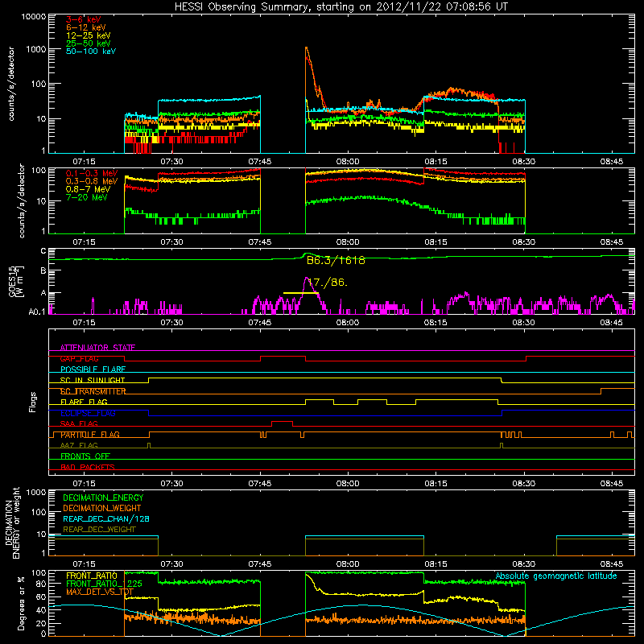
Task: Select the FRONT_RATIO legend label
Action: [92, 576]
